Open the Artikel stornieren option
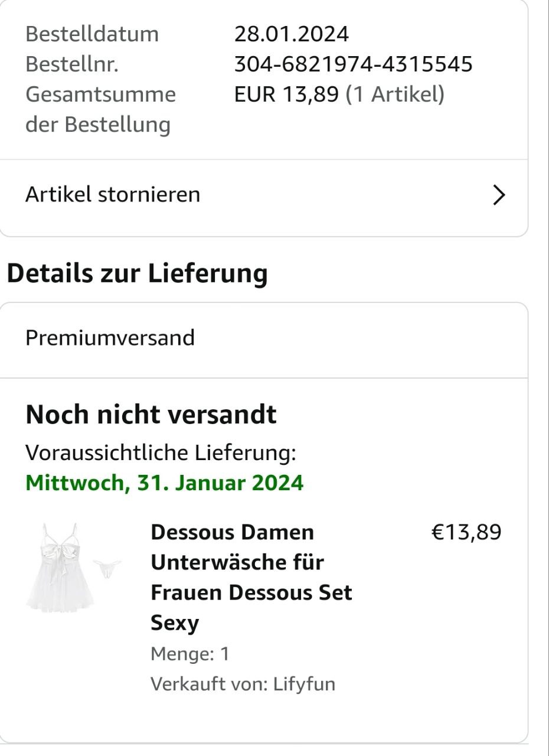 tap(113, 194)
